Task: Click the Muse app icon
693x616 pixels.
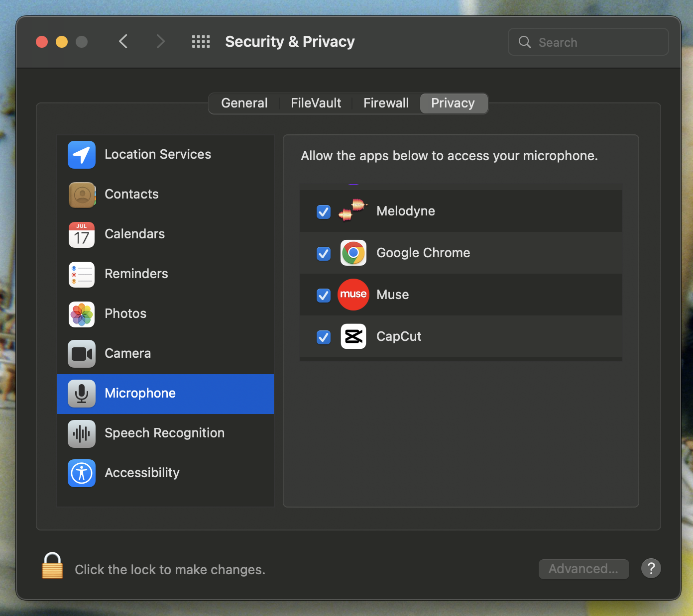Action: pyautogui.click(x=353, y=295)
